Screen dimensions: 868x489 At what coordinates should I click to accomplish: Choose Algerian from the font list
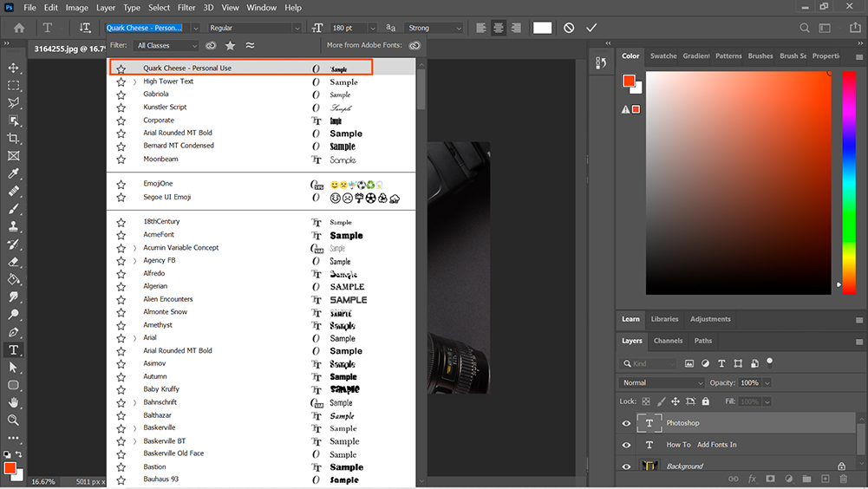pyautogui.click(x=155, y=286)
